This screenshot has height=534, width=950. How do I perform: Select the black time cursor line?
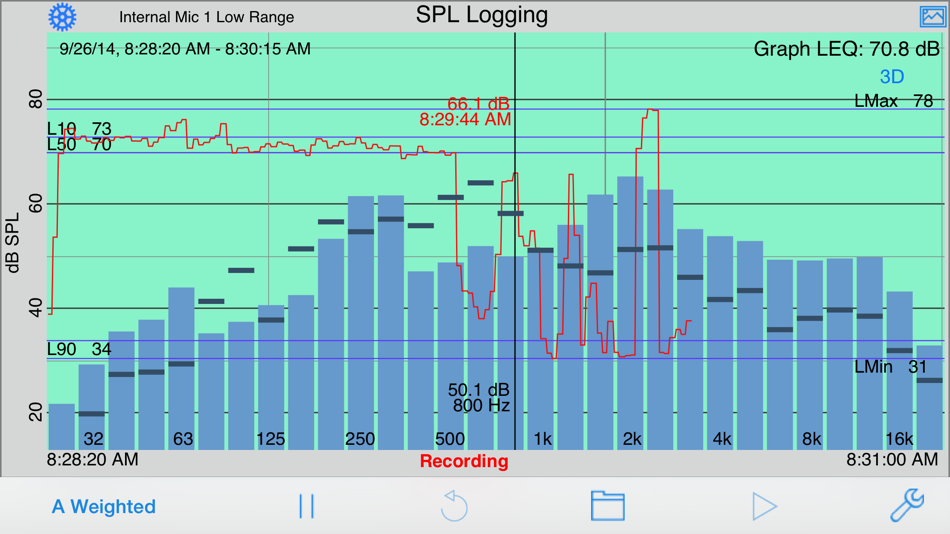click(515, 241)
